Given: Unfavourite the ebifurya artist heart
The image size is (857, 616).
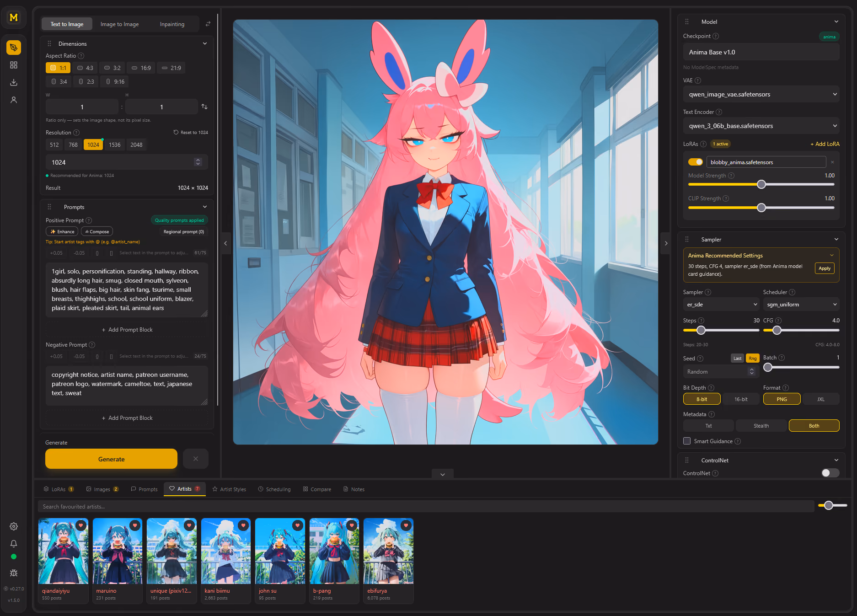Looking at the screenshot, I should tap(406, 525).
